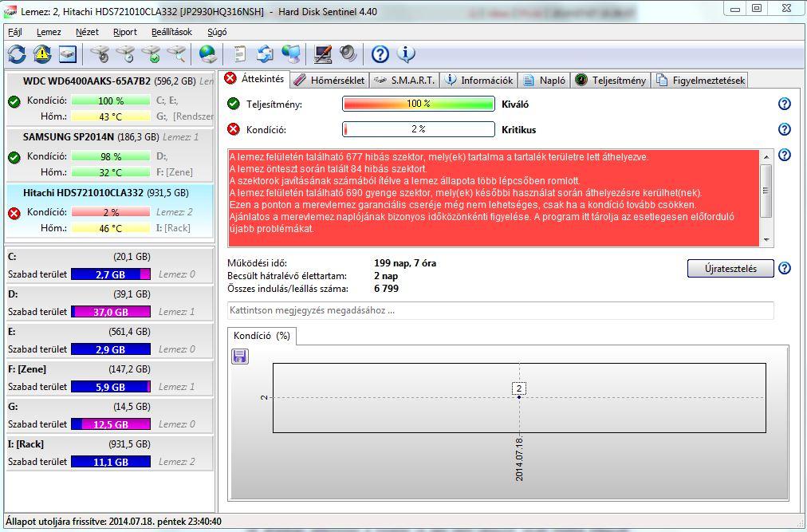Open the Fájl menu

click(x=15, y=32)
